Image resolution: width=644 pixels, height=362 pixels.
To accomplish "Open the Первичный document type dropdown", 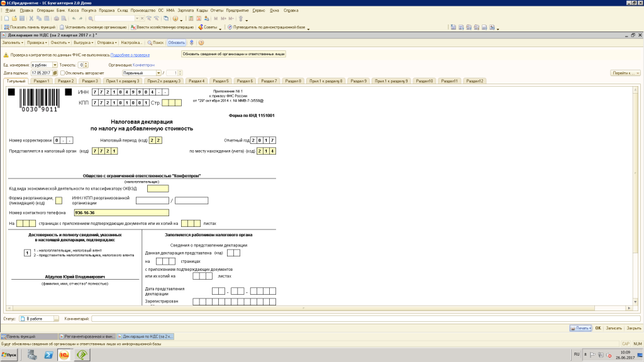I will point(158,73).
